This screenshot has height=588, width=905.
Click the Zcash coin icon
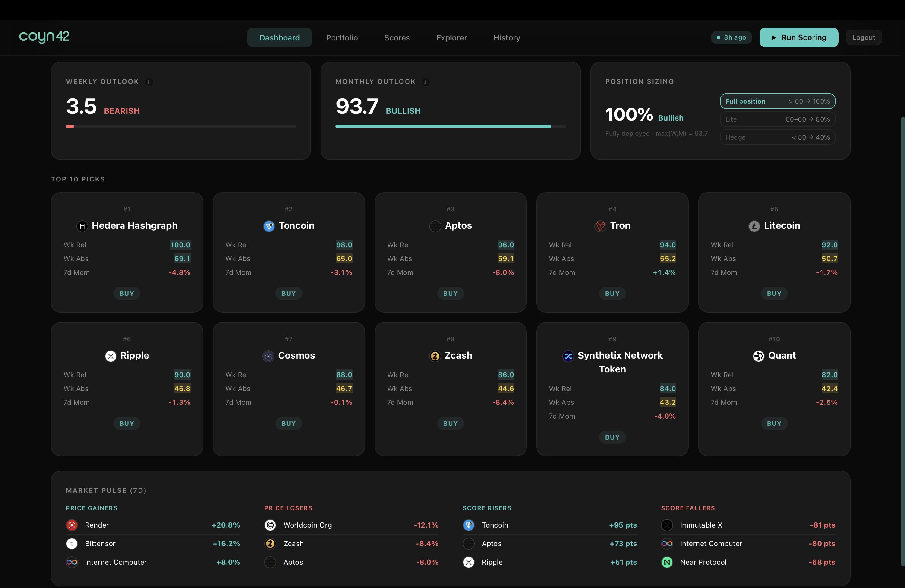(435, 356)
